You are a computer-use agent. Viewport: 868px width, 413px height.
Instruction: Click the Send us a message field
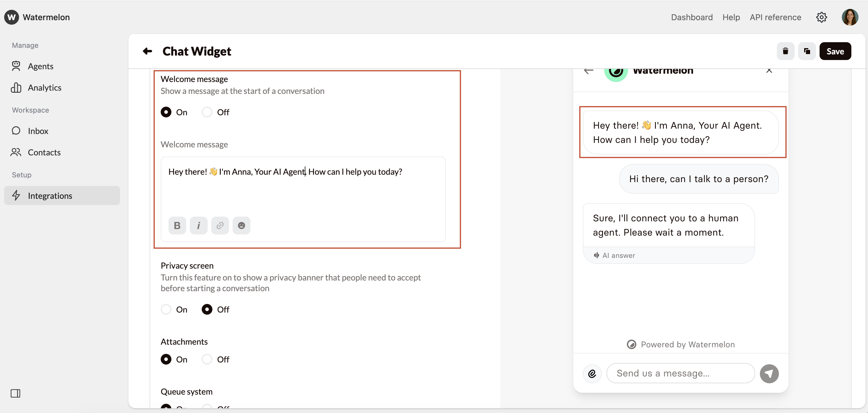tap(680, 373)
